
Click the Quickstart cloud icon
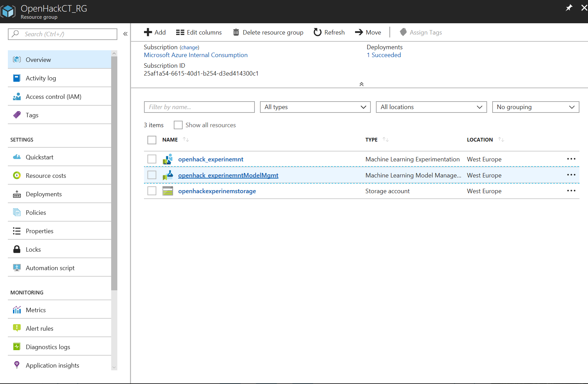(x=17, y=157)
